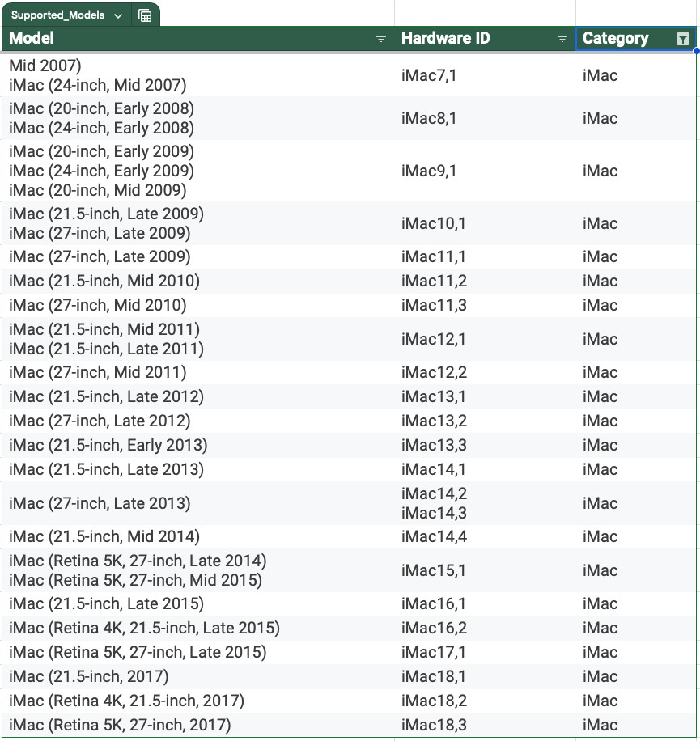Open the Model column filter icon
700x741 pixels.
pyautogui.click(x=380, y=39)
